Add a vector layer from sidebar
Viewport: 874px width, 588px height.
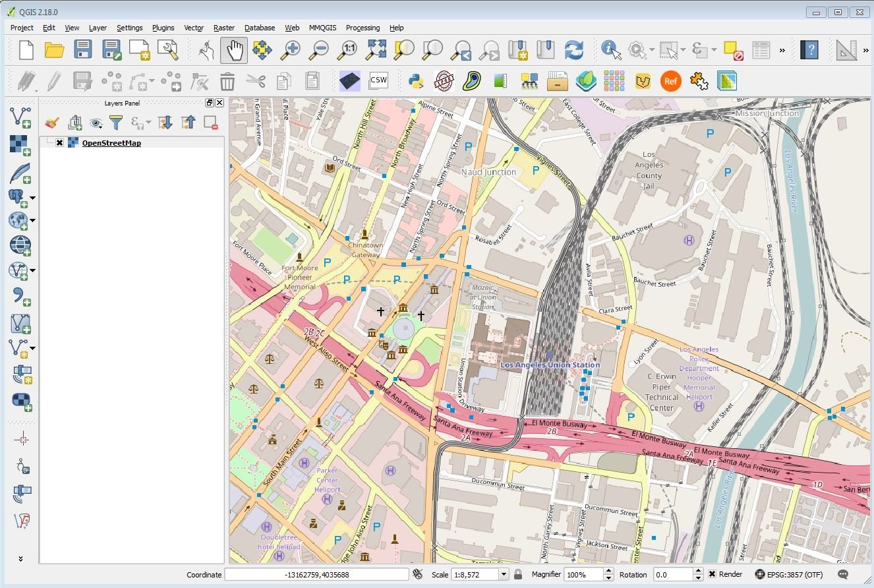20,117
